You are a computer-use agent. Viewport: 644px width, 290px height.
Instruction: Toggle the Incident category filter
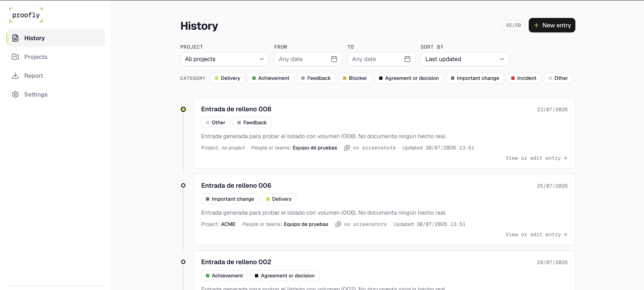[x=524, y=78]
